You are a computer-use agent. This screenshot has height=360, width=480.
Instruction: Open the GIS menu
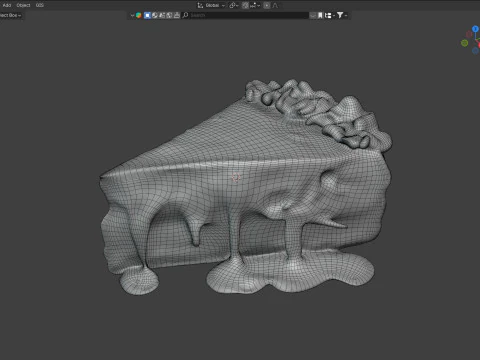(x=40, y=5)
